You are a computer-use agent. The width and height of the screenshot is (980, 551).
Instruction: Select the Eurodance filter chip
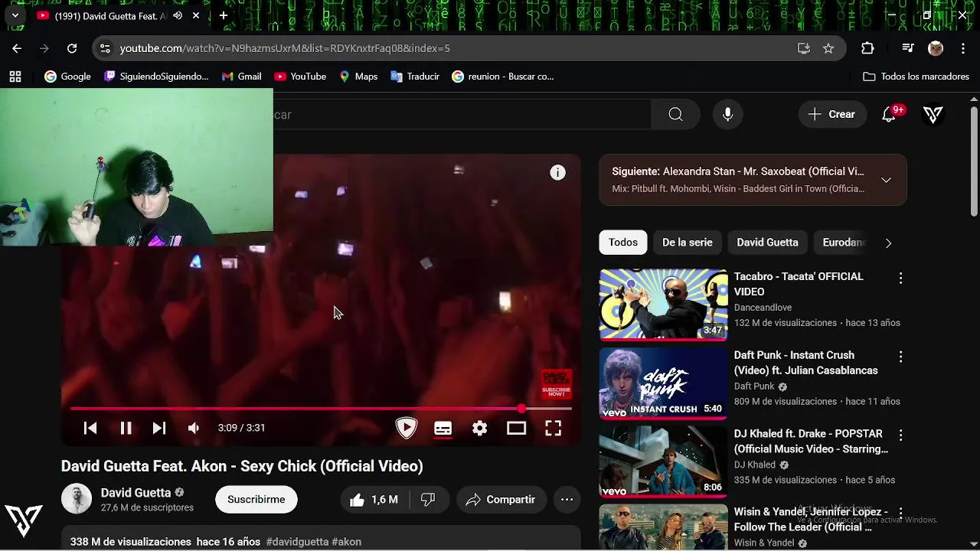point(843,243)
